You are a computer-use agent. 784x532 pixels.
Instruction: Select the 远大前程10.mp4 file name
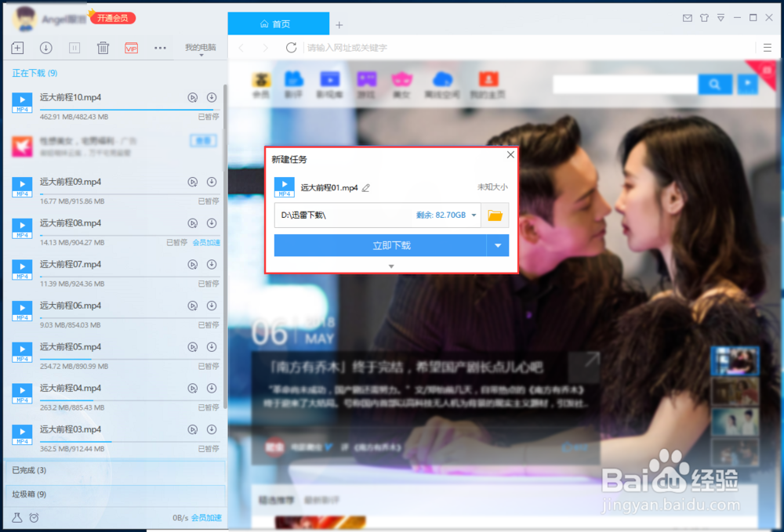pos(71,97)
